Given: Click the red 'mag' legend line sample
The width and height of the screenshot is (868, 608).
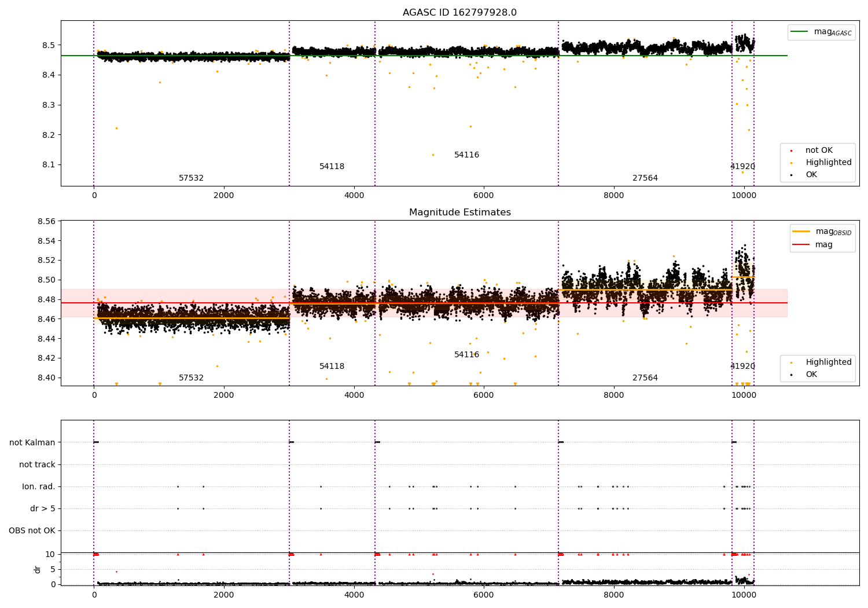Looking at the screenshot, I should pos(801,245).
